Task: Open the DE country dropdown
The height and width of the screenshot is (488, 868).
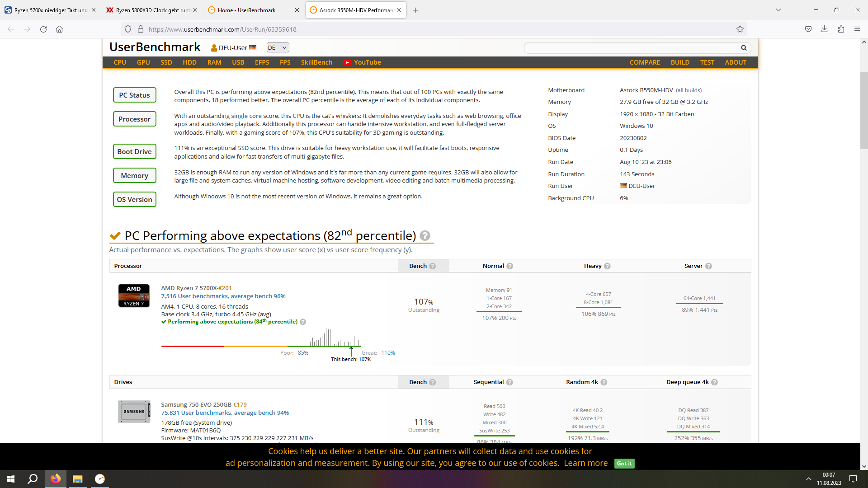Action: [x=278, y=48]
